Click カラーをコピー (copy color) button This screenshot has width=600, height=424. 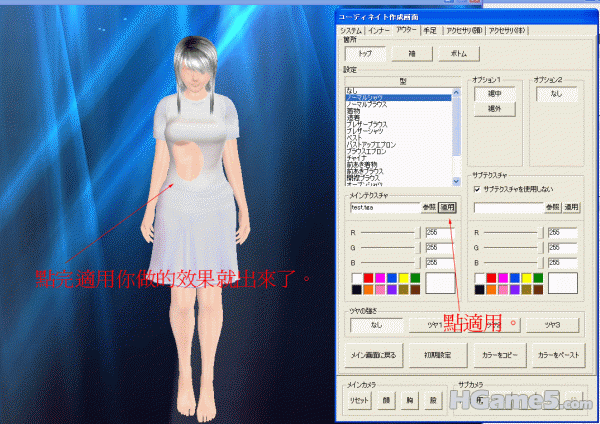[497, 355]
